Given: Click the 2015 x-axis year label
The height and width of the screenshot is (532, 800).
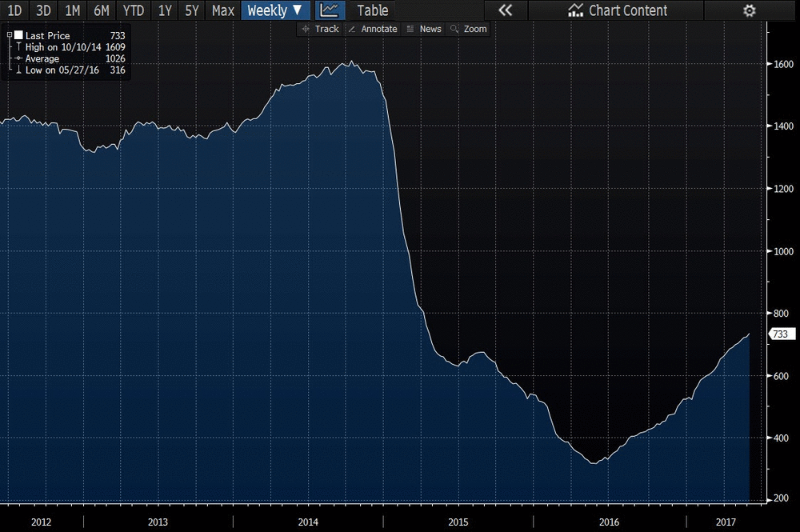Looking at the screenshot, I should (458, 522).
